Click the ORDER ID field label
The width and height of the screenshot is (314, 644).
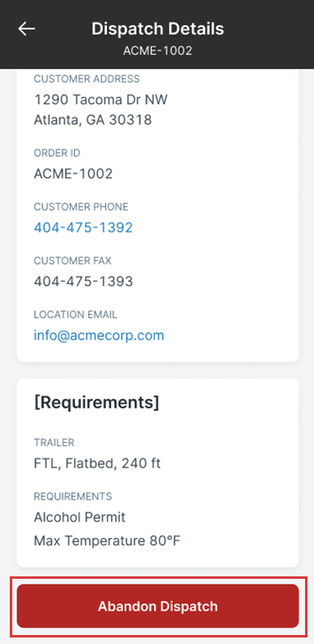tap(57, 152)
